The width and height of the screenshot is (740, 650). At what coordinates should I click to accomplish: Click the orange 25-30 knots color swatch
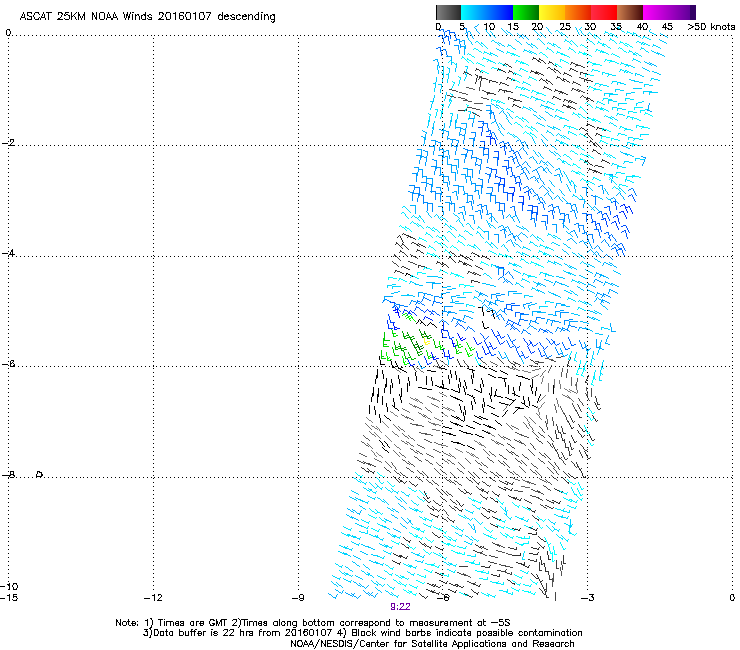tap(578, 12)
